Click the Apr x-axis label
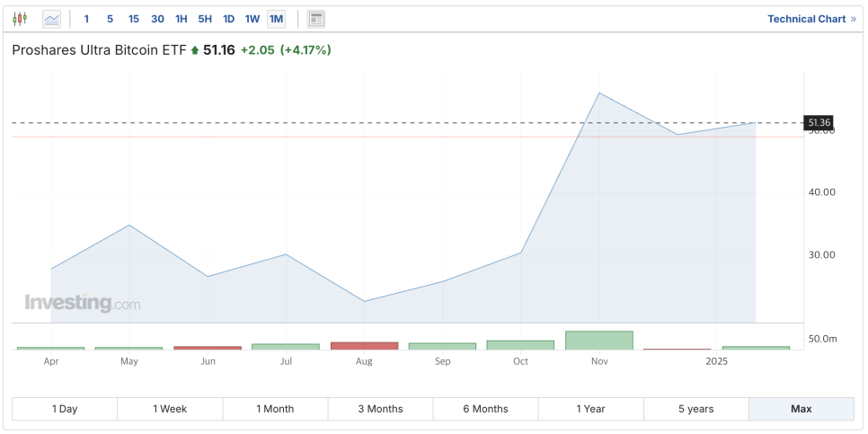Viewport: 868px width, 434px height. click(x=51, y=361)
